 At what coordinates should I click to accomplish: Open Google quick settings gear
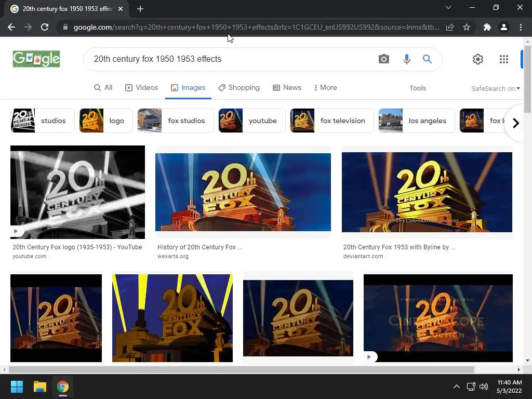point(478,59)
